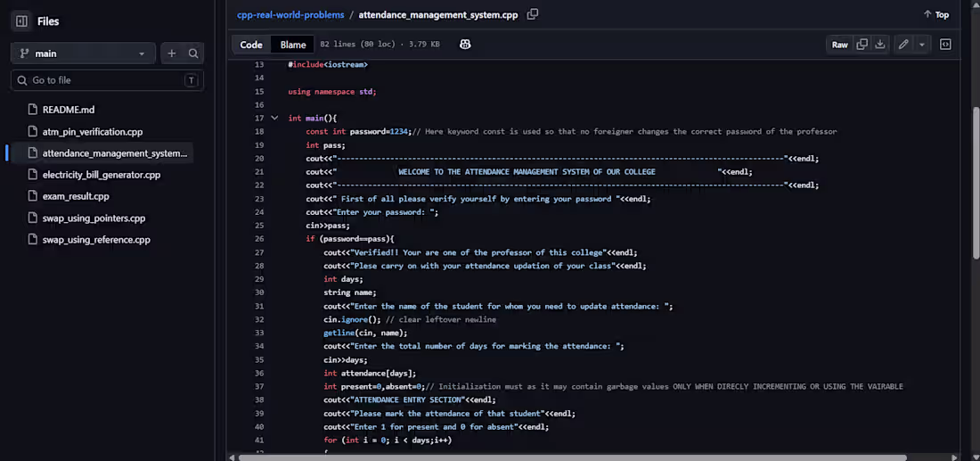The width and height of the screenshot is (980, 461).
Task: Copy file path icon next to filename
Action: [x=533, y=14]
